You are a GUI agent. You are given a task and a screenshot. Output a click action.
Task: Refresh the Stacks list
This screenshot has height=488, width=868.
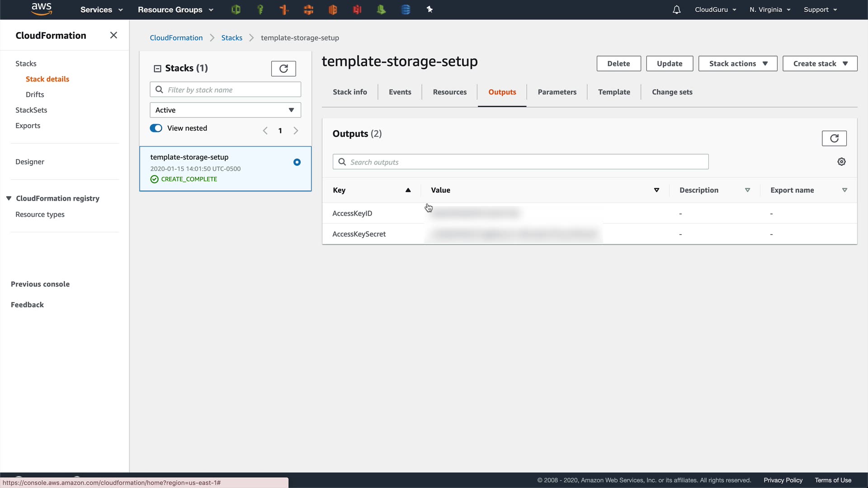pos(283,69)
